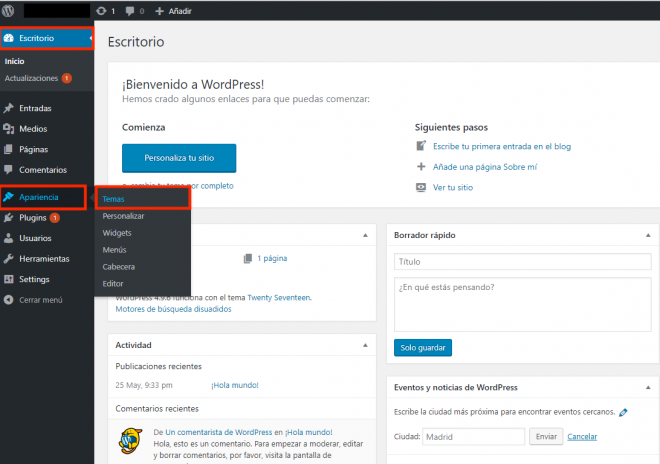660x464 pixels.
Task: Click the pencil edit icon for city location
Action: click(623, 412)
